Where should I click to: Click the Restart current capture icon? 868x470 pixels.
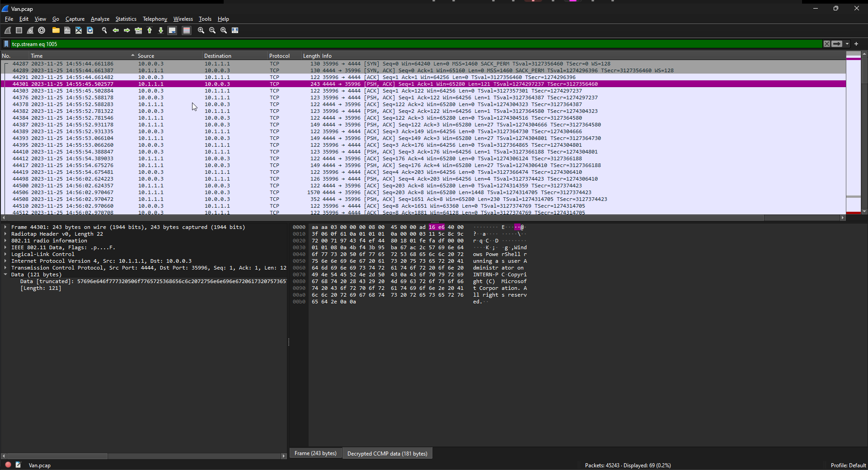tap(30, 30)
